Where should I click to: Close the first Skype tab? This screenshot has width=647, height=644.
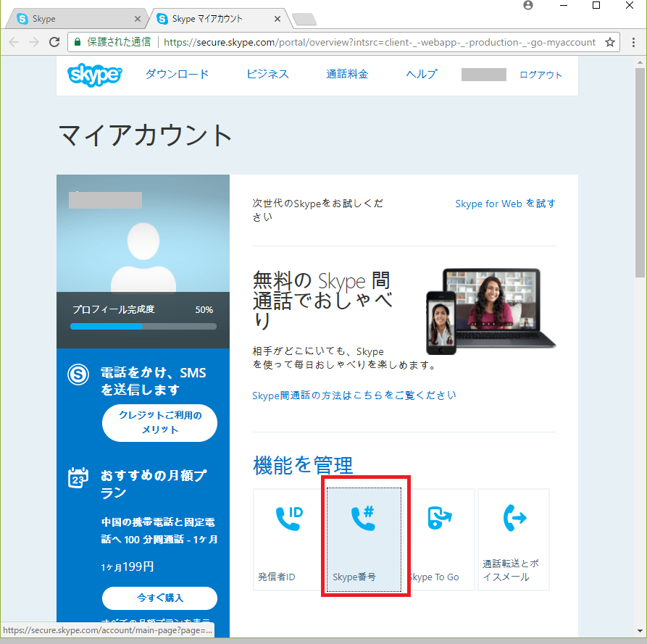click(138, 19)
